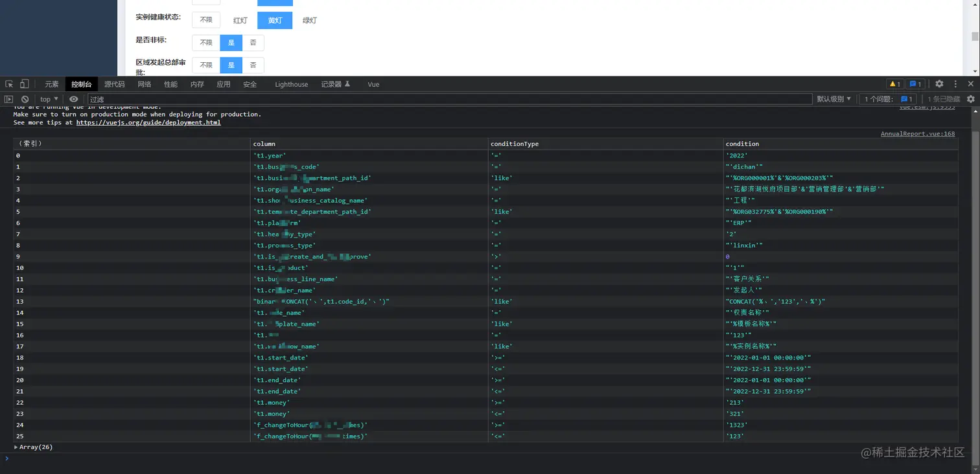Sort the table by condition header
Viewport: 980px width, 474px height.
pos(841,144)
